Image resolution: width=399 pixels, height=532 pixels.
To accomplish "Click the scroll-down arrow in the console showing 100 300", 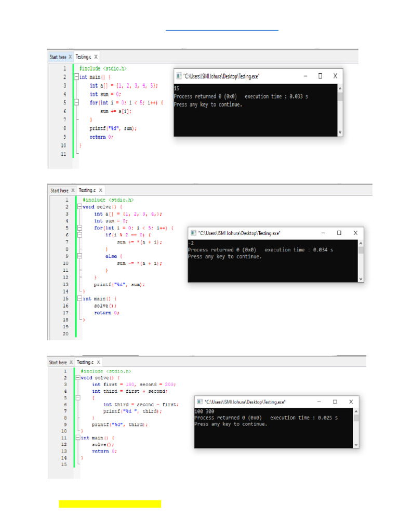I will (x=356, y=445).
